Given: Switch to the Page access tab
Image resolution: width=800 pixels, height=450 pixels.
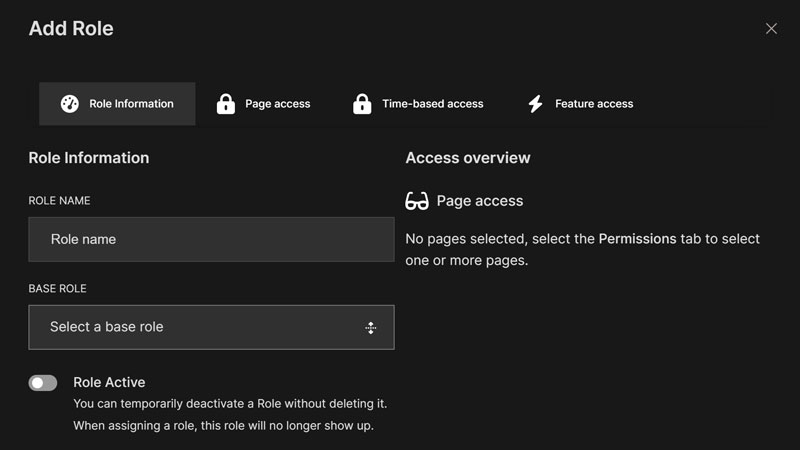Looking at the screenshot, I should pos(278,104).
